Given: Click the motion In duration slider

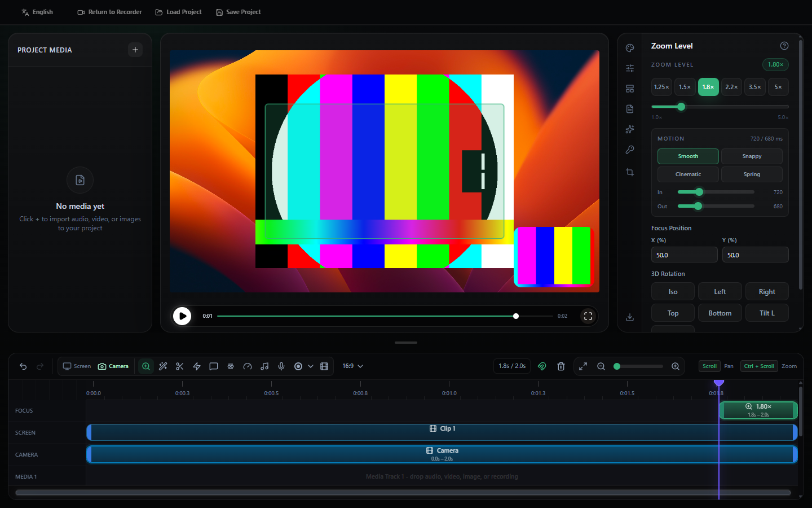Looking at the screenshot, I should click(716, 192).
